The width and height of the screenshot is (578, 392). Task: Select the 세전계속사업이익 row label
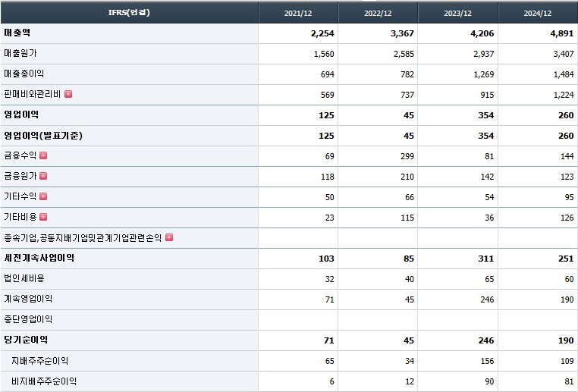pyautogui.click(x=39, y=258)
